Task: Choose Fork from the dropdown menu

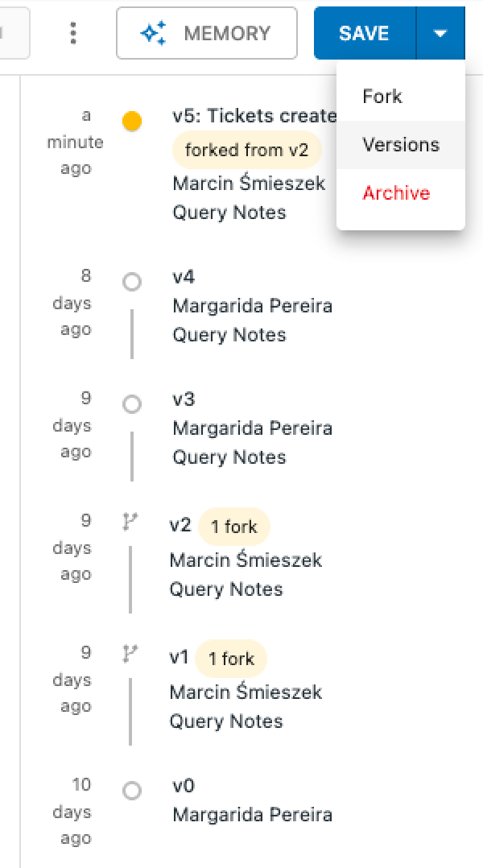Action: [x=382, y=97]
